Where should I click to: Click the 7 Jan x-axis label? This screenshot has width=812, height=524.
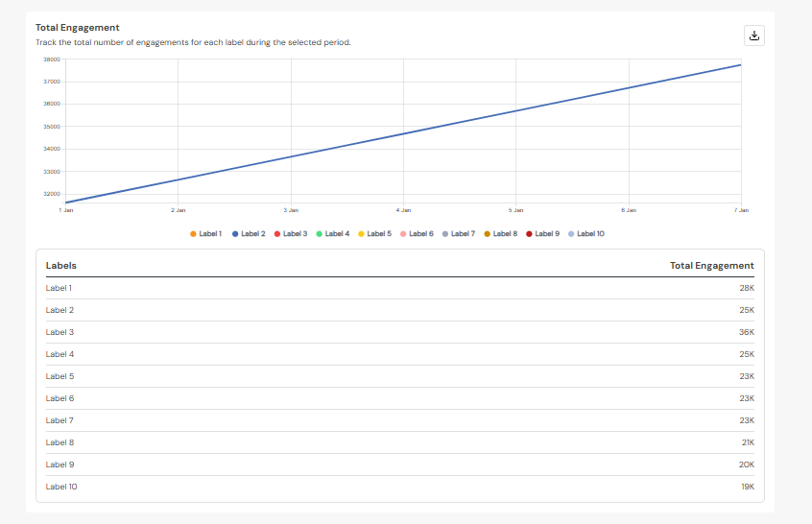[x=741, y=210]
